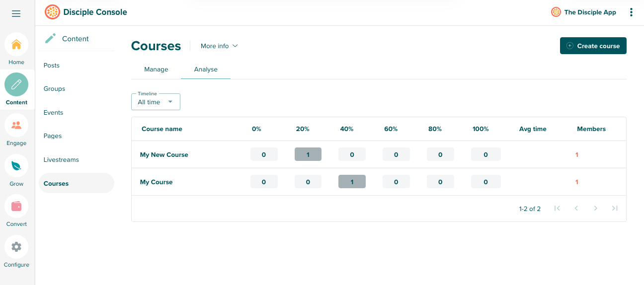
Task: Open the Grow leaf icon
Action: pos(16,166)
